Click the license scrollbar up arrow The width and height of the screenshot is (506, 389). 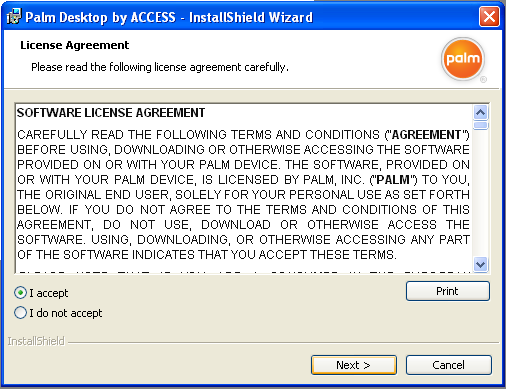pyautogui.click(x=481, y=112)
